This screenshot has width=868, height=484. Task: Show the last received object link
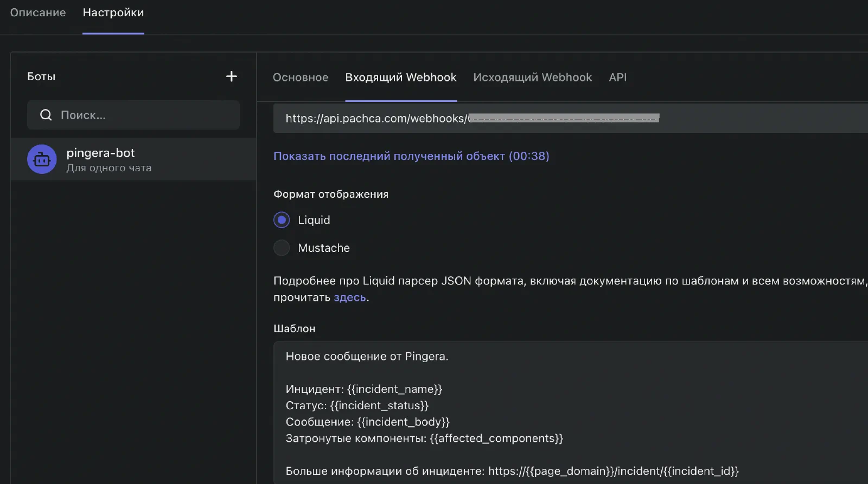tap(411, 156)
